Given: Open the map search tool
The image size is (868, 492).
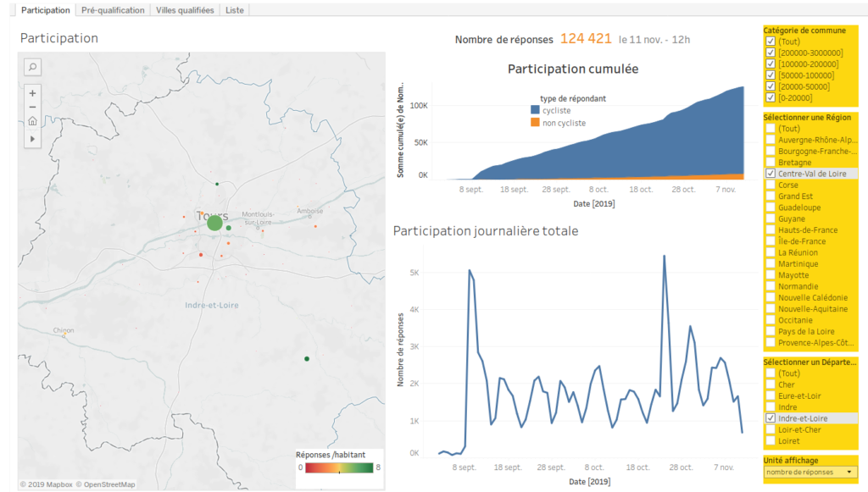Looking at the screenshot, I should (32, 67).
